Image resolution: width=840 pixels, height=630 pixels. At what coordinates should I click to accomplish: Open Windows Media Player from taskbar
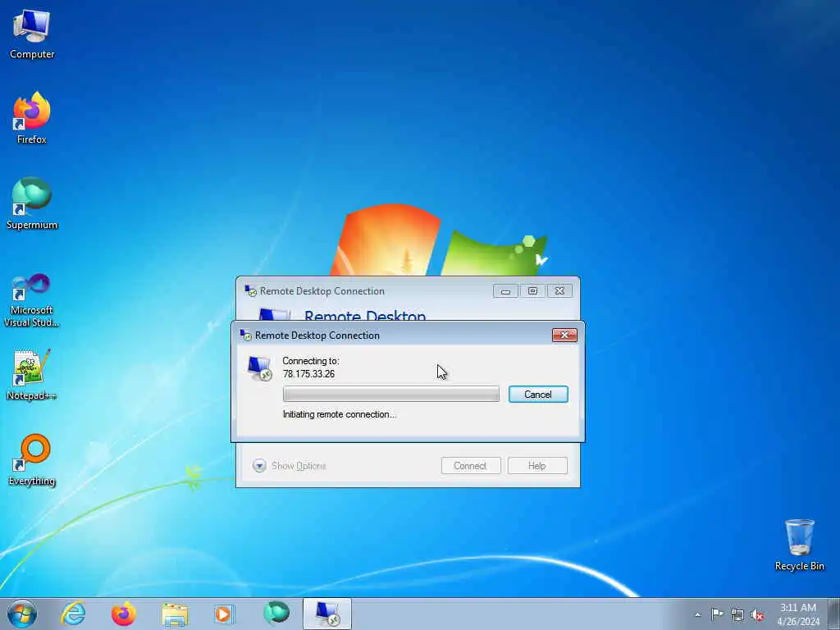pos(224,614)
